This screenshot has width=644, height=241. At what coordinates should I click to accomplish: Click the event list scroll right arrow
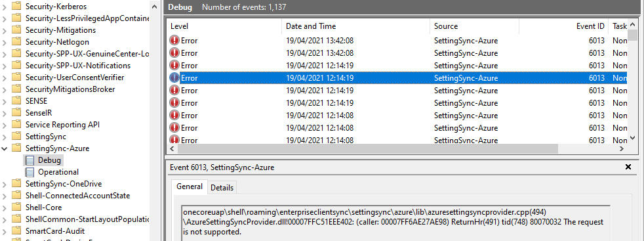(x=622, y=148)
